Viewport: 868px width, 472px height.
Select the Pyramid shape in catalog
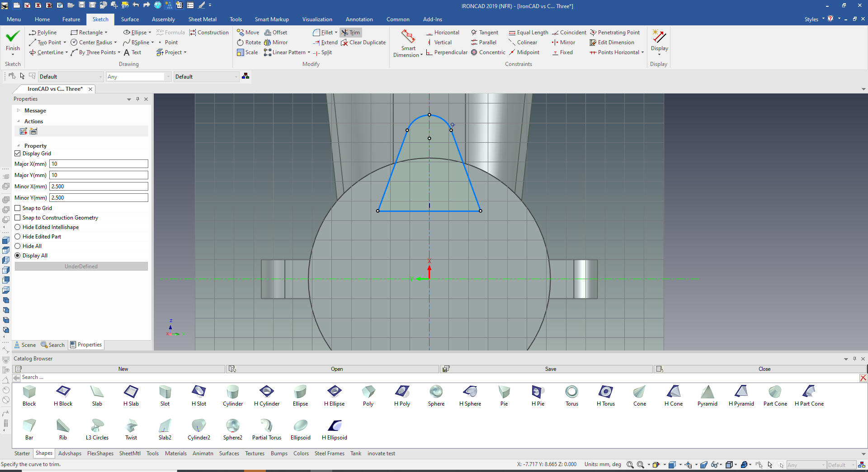click(707, 392)
